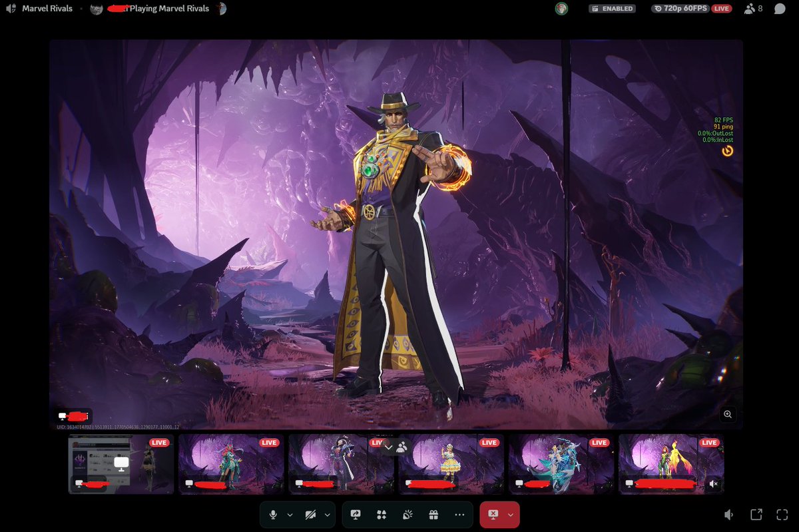Click the gift a boost icon

tap(433, 514)
